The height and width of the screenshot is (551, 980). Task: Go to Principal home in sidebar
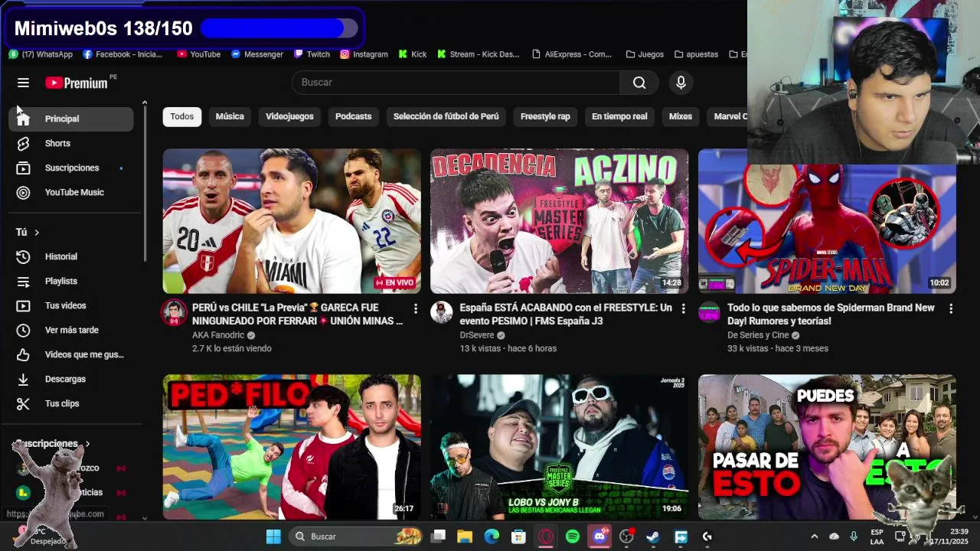(x=71, y=119)
